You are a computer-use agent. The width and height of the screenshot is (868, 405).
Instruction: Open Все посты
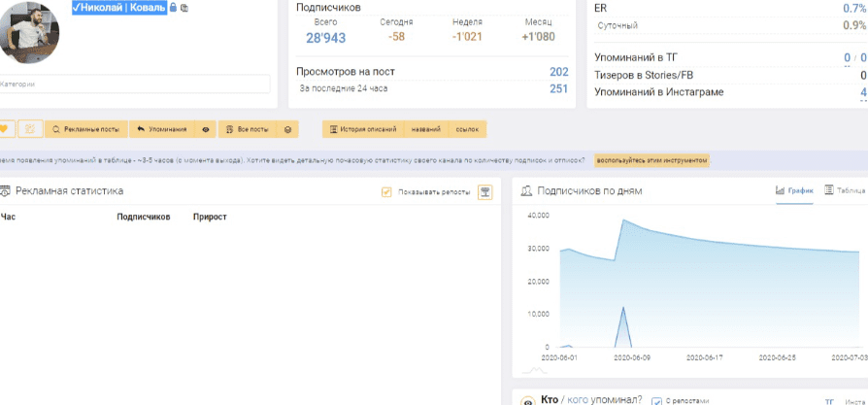(248, 129)
